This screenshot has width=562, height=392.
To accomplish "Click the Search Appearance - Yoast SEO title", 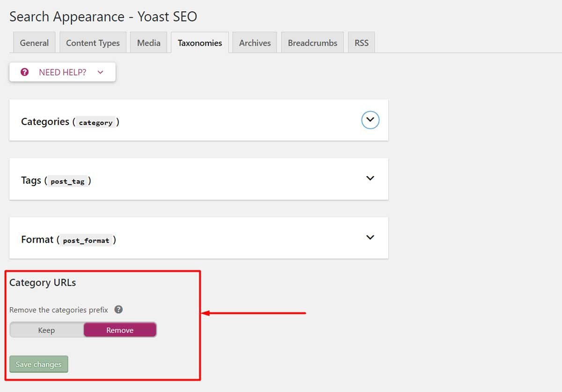I will [x=103, y=16].
